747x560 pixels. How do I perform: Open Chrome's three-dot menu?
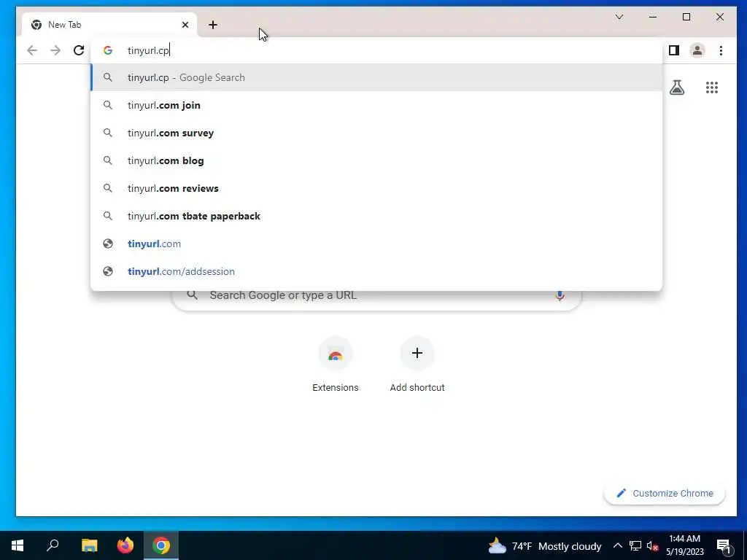(x=721, y=50)
